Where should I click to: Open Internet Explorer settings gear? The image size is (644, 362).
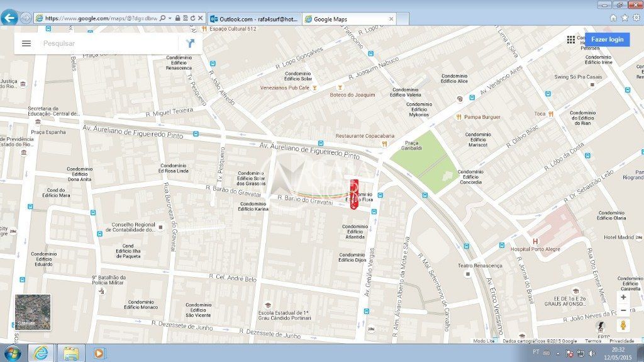[x=636, y=18]
